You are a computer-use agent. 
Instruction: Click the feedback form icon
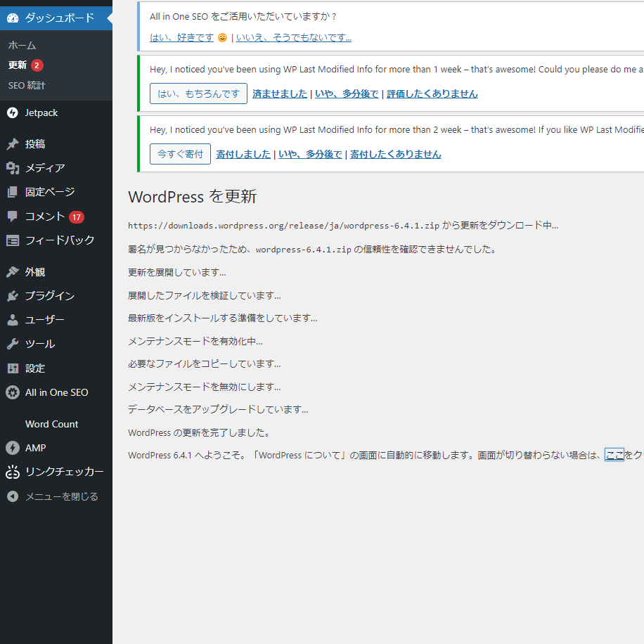(x=13, y=240)
